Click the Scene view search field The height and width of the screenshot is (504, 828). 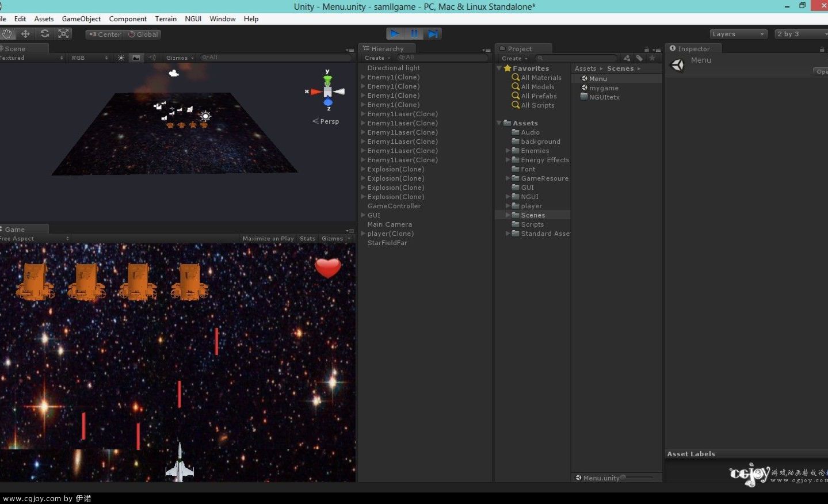coord(276,58)
